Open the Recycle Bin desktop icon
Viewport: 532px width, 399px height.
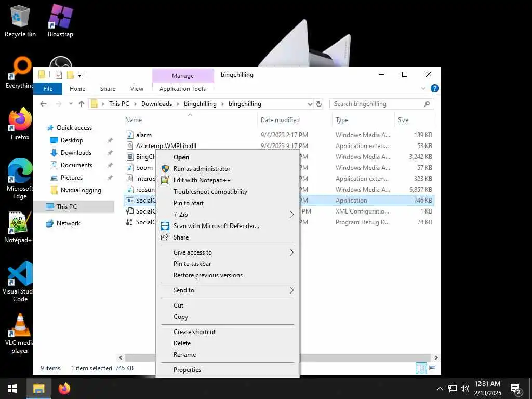pos(20,21)
